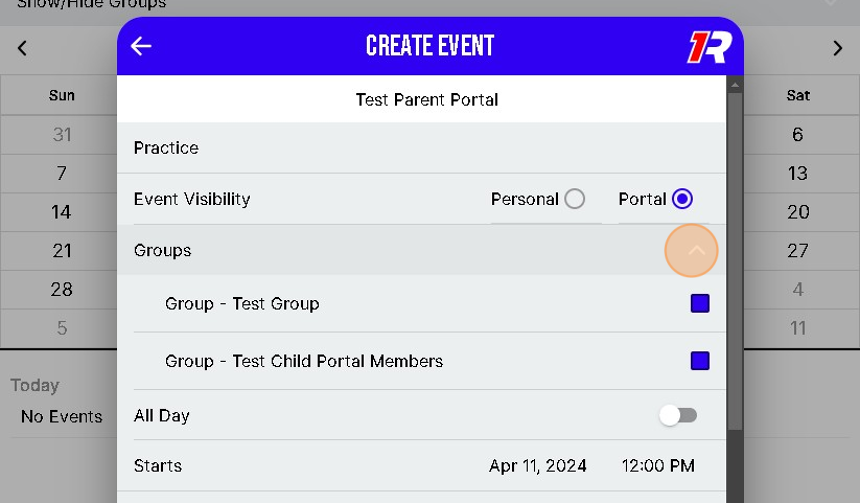This screenshot has height=503, width=860.
Task: Click the Test Parent Portal title field
Action: pos(427,100)
